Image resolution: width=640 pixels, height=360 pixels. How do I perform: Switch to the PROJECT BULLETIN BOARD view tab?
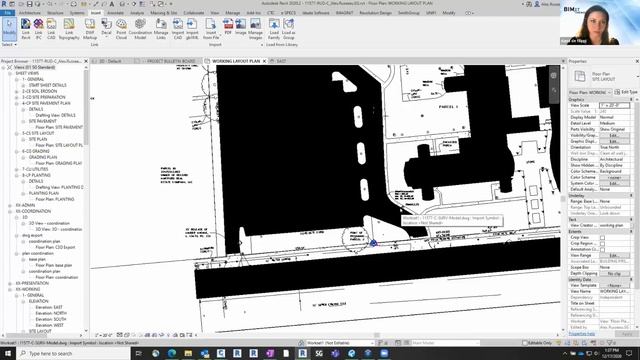click(171, 61)
